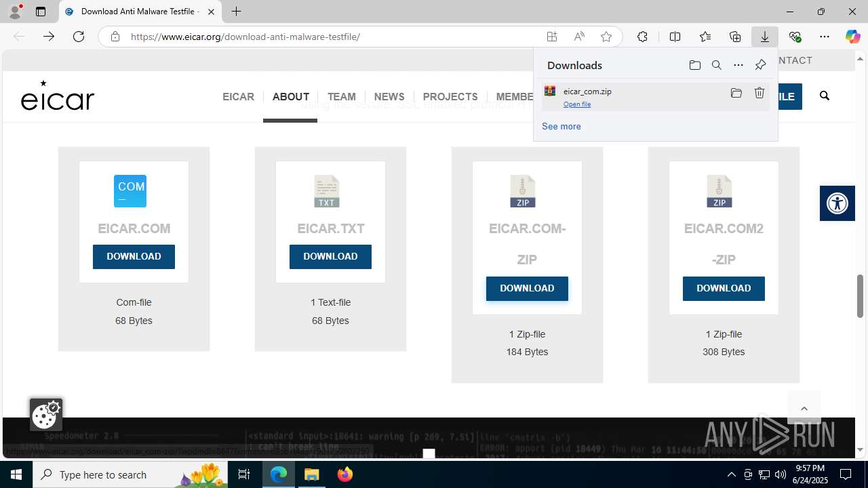
Task: Download the EICAR.TXT file
Action: point(330,257)
